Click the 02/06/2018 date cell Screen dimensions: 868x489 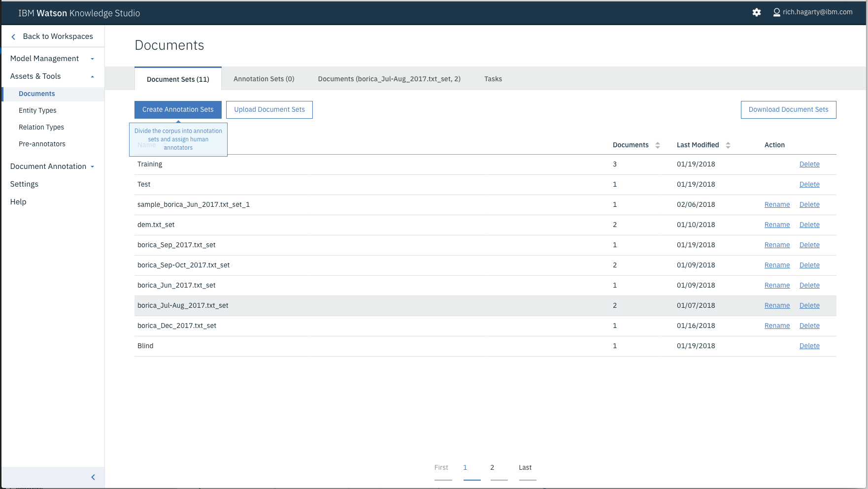(696, 205)
